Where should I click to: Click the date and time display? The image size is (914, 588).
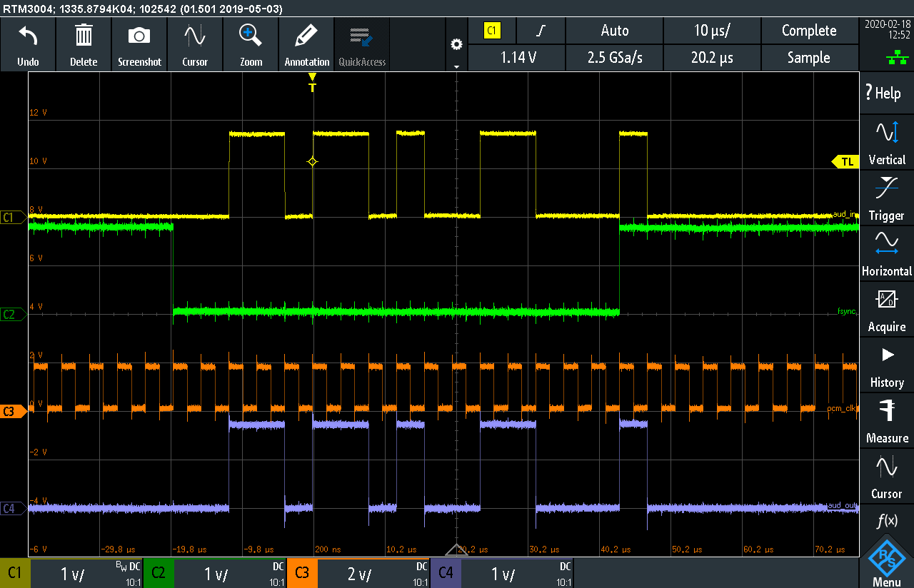pyautogui.click(x=886, y=29)
